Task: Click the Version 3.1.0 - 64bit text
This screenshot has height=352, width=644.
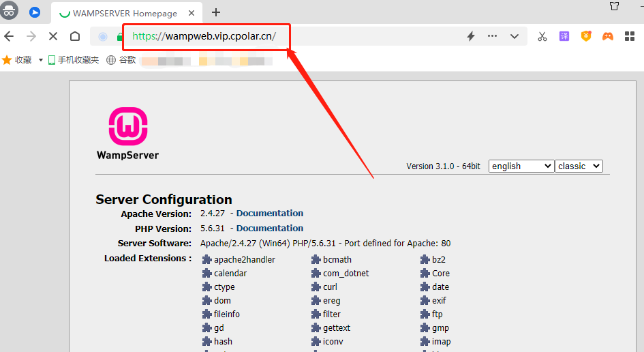Action: click(x=443, y=166)
